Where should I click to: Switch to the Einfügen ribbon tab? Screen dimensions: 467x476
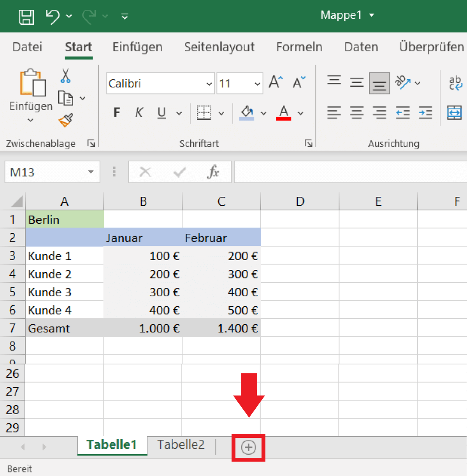137,47
